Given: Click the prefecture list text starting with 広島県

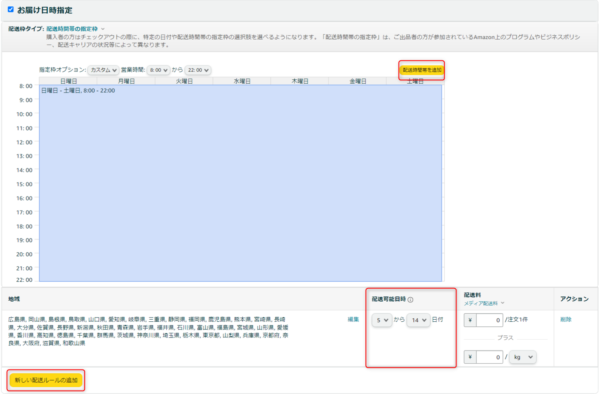Looking at the screenshot, I should tap(148, 331).
